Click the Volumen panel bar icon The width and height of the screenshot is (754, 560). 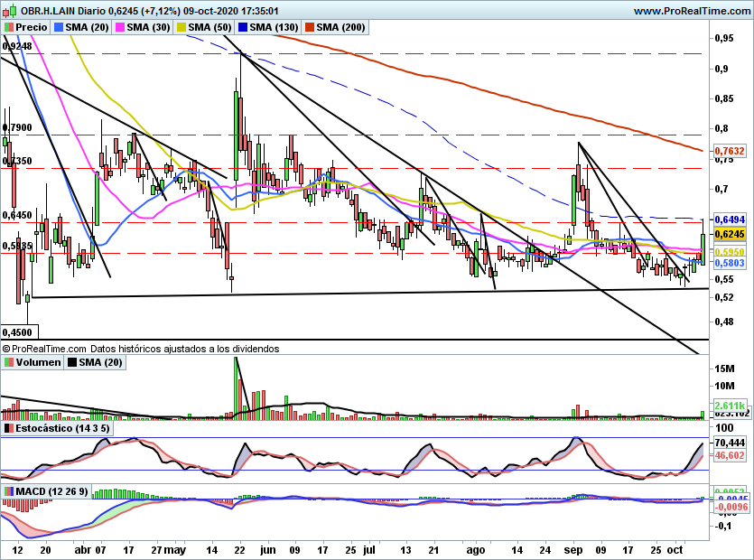(x=9, y=362)
